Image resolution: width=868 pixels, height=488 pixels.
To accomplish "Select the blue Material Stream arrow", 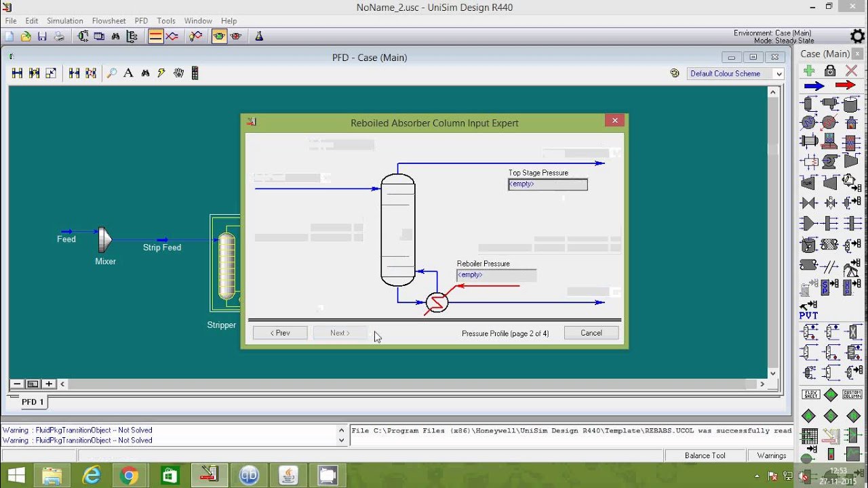I will pos(814,85).
